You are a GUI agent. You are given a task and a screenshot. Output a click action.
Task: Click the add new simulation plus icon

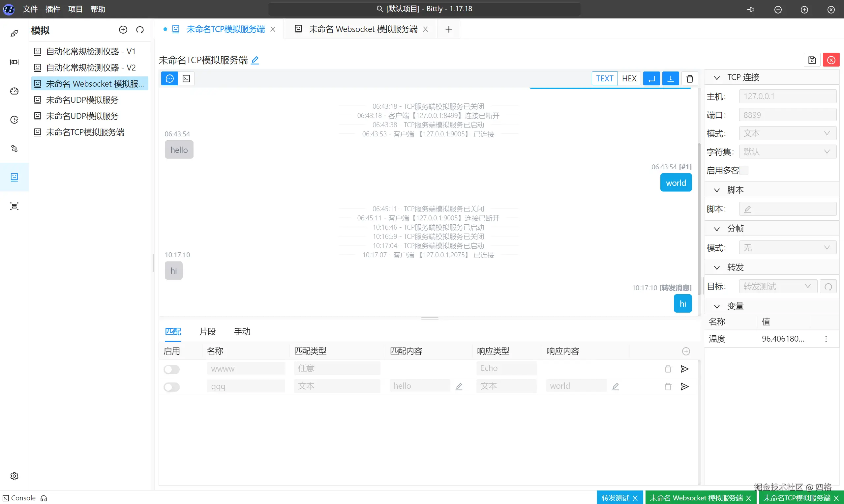123,30
